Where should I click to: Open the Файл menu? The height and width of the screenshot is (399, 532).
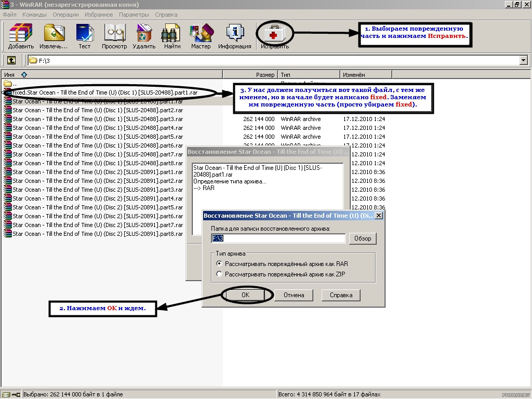tap(9, 15)
